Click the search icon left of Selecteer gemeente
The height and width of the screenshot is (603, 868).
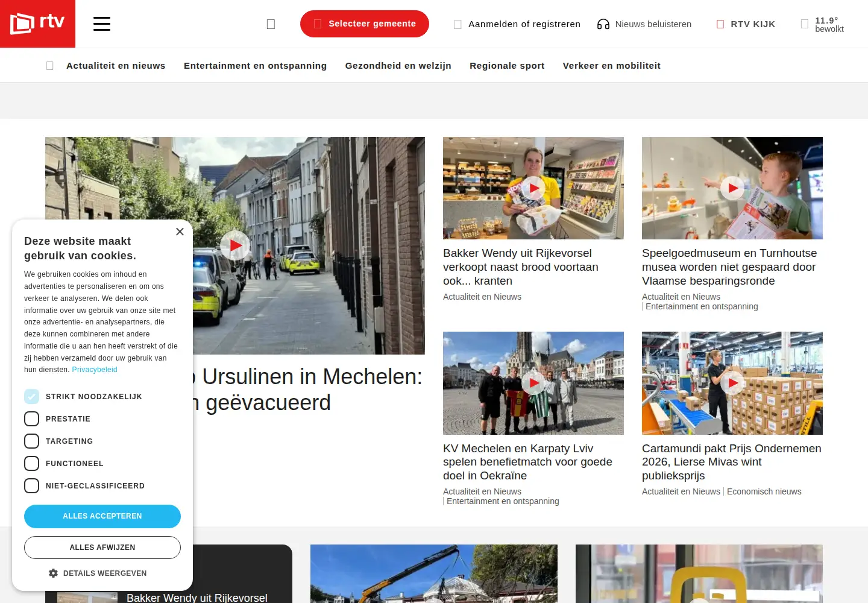pyautogui.click(x=271, y=24)
